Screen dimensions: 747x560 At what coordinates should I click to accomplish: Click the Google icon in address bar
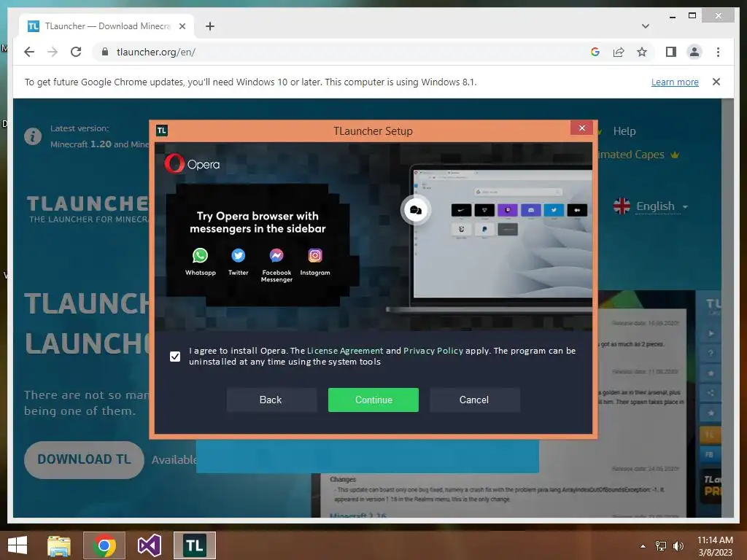point(595,52)
